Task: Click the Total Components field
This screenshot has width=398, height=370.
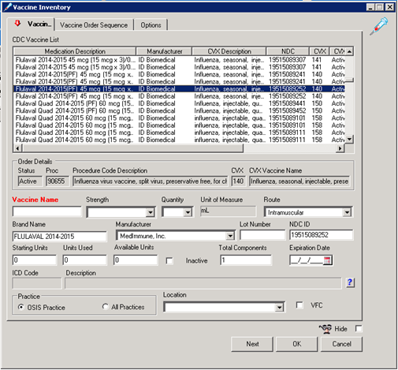Action: tap(246, 260)
